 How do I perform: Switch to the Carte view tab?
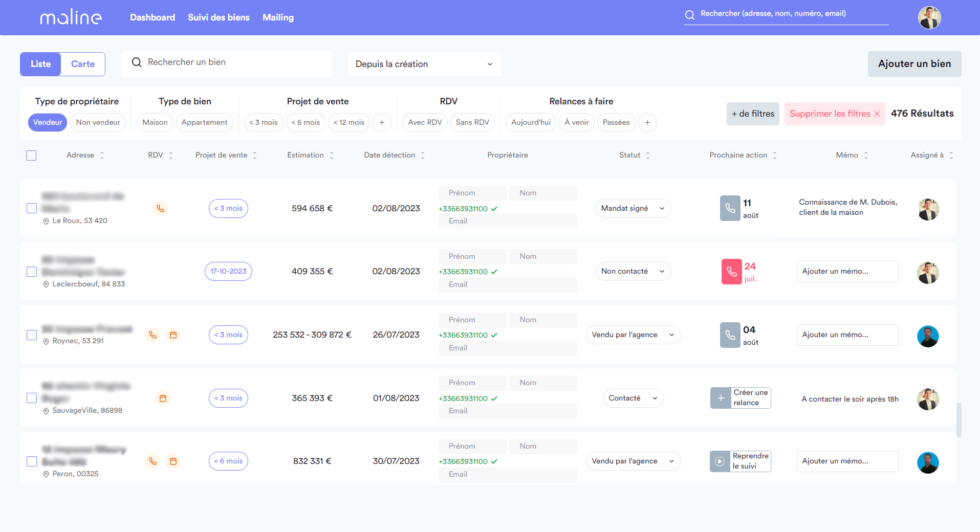[82, 64]
